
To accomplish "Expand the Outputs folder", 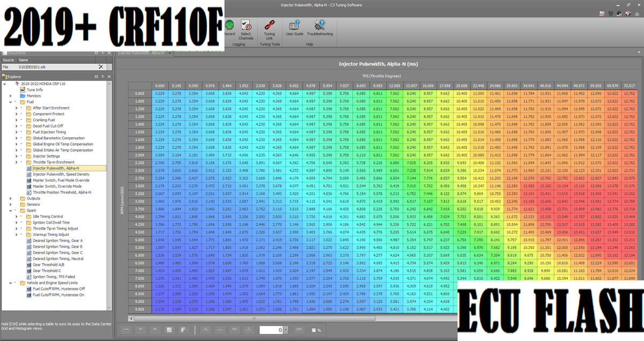I will pyautogui.click(x=11, y=198).
